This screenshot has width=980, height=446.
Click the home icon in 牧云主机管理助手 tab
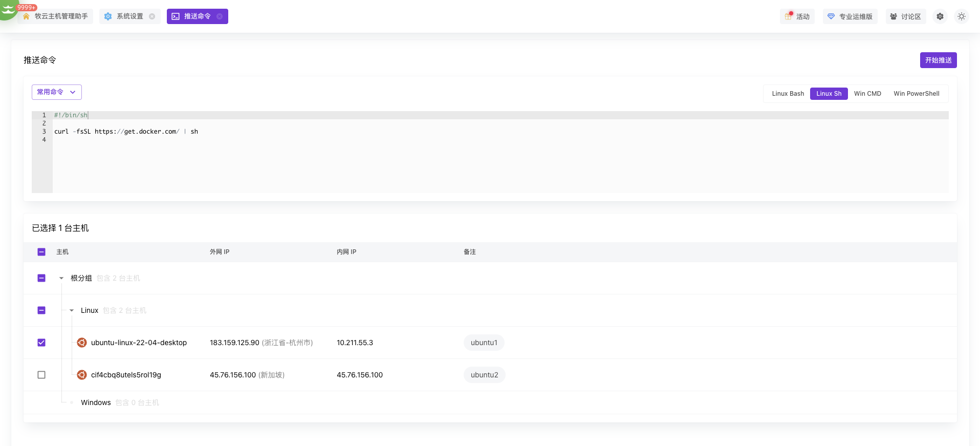(x=26, y=16)
